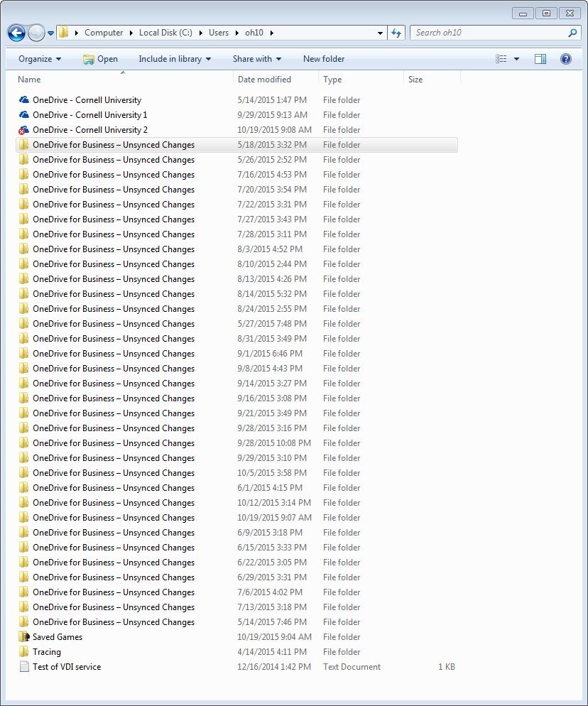Click the Help question mark icon

(x=566, y=59)
